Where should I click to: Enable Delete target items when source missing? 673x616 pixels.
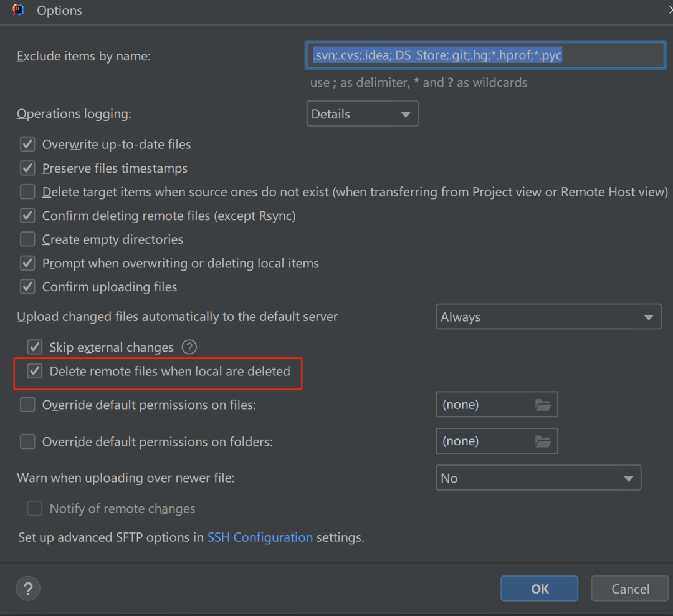point(27,192)
